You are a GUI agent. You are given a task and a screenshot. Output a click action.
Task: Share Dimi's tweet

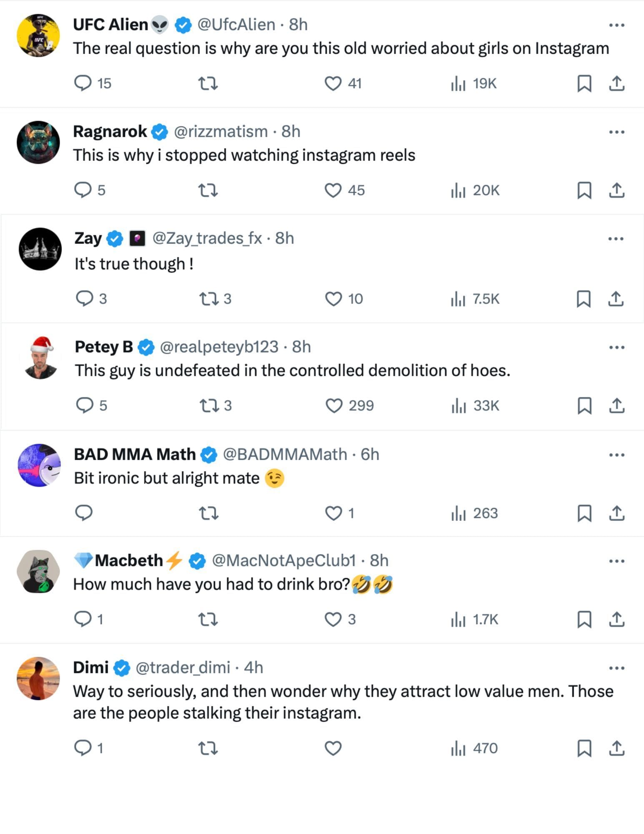(616, 749)
